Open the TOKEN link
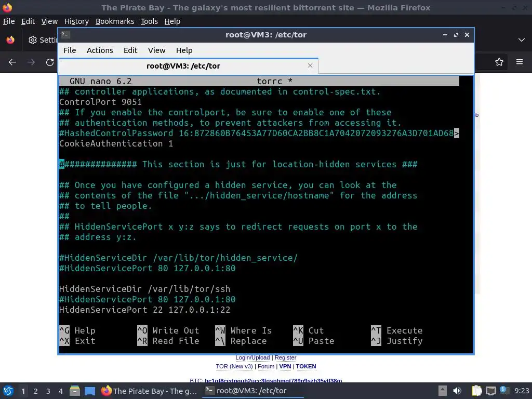532x399 pixels. click(x=306, y=366)
